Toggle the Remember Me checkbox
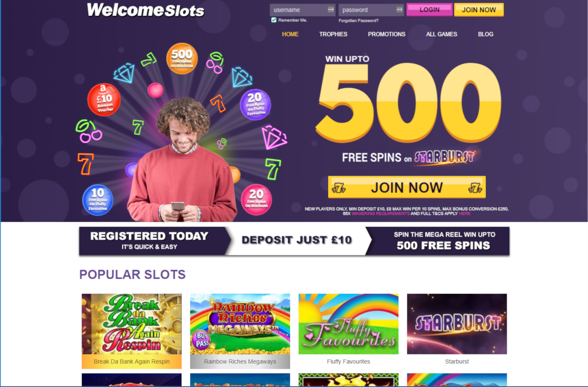 (274, 20)
